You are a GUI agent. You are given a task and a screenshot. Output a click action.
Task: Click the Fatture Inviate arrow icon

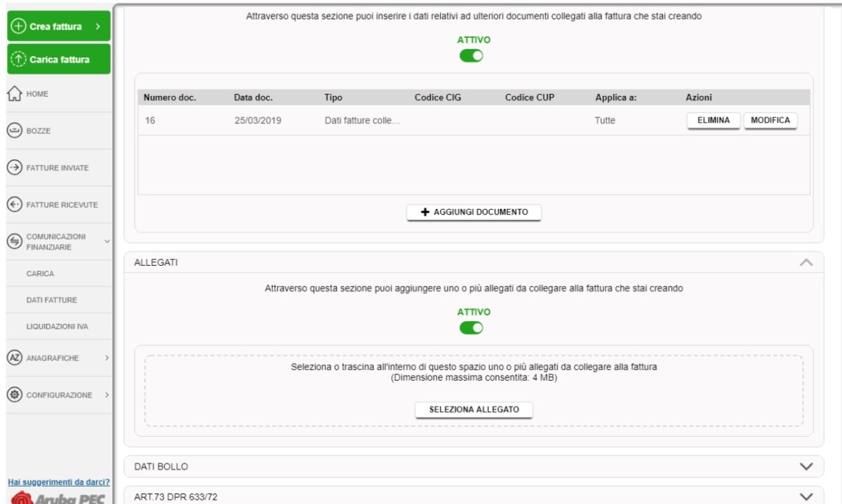point(14,168)
